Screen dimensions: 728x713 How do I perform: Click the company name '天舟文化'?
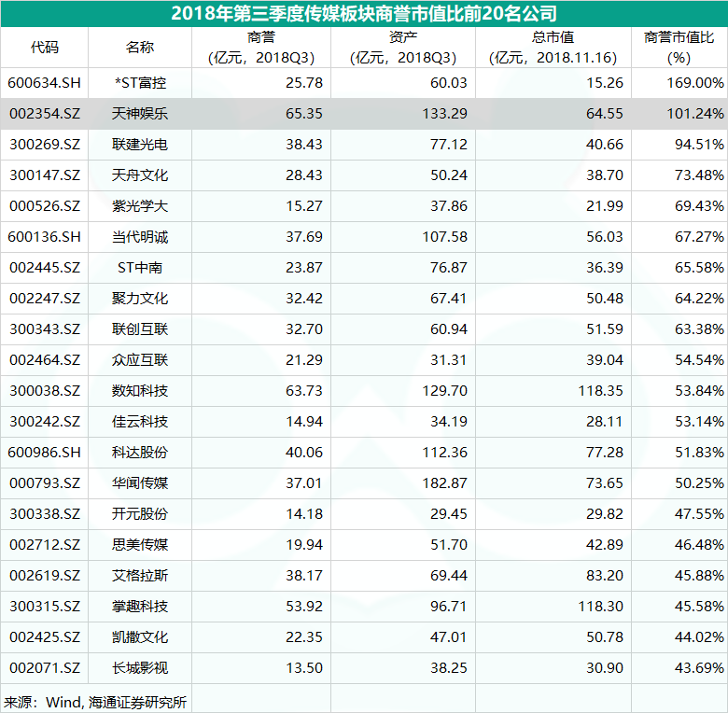point(140,175)
